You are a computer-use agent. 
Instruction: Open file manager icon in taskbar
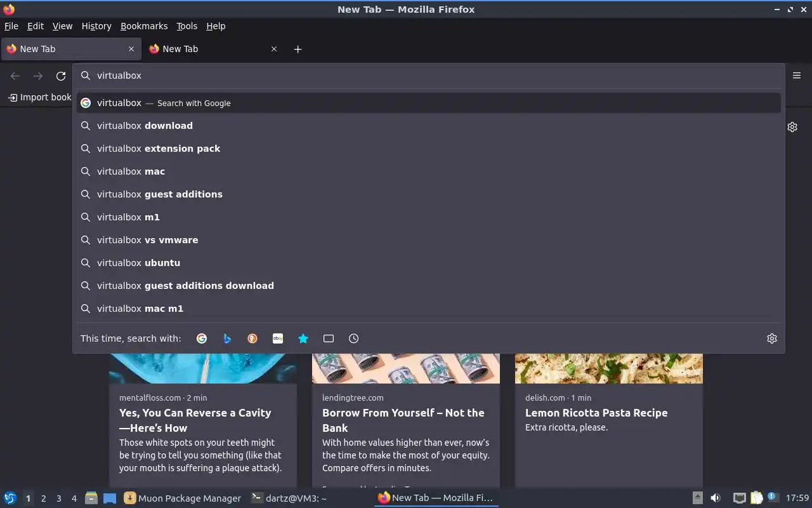tap(91, 498)
